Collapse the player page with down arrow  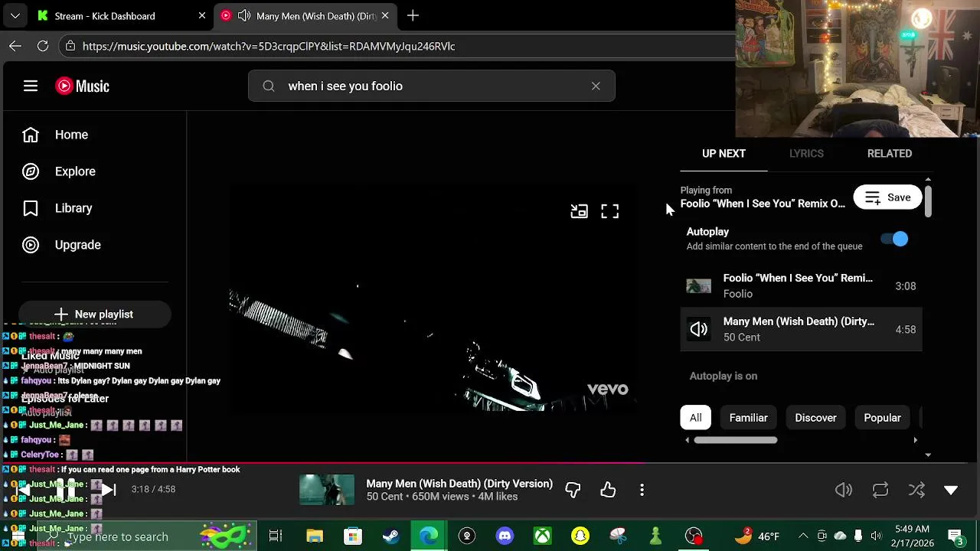pyautogui.click(x=951, y=490)
